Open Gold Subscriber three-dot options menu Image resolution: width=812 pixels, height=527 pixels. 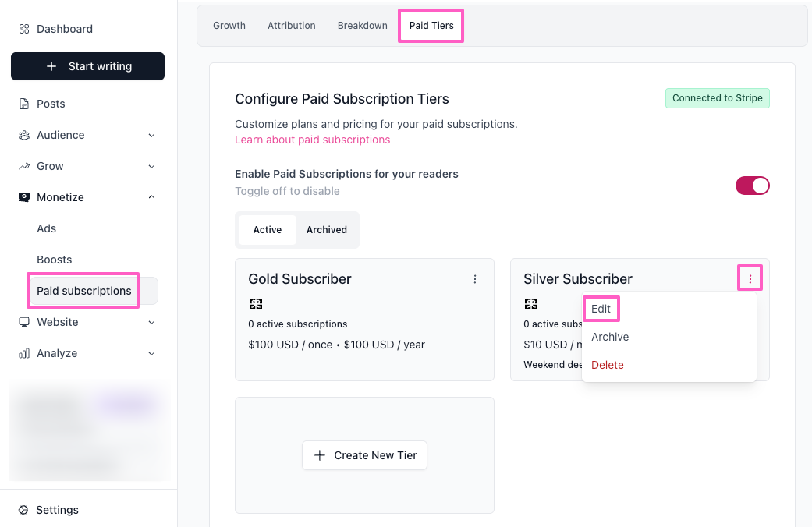pos(475,279)
